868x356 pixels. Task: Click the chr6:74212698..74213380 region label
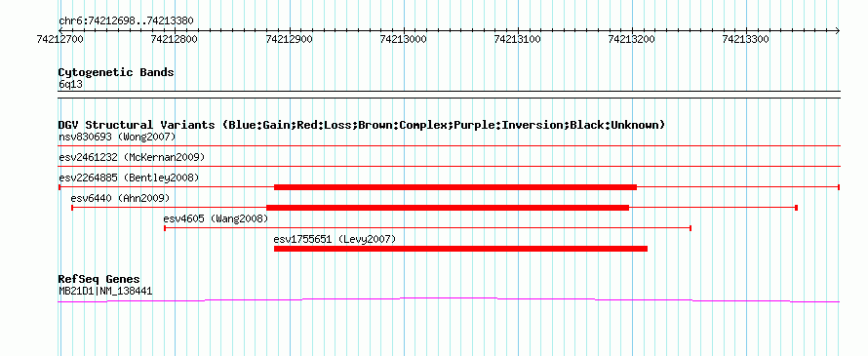(126, 20)
